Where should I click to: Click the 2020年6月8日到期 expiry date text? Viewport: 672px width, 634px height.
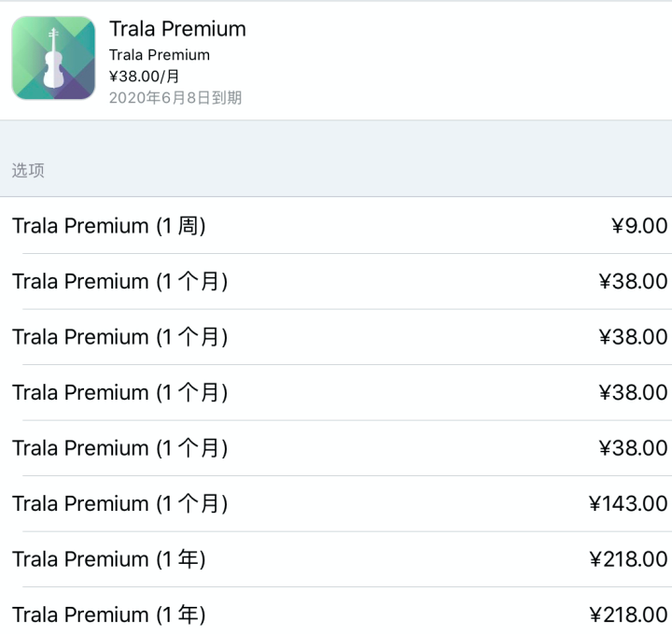175,97
